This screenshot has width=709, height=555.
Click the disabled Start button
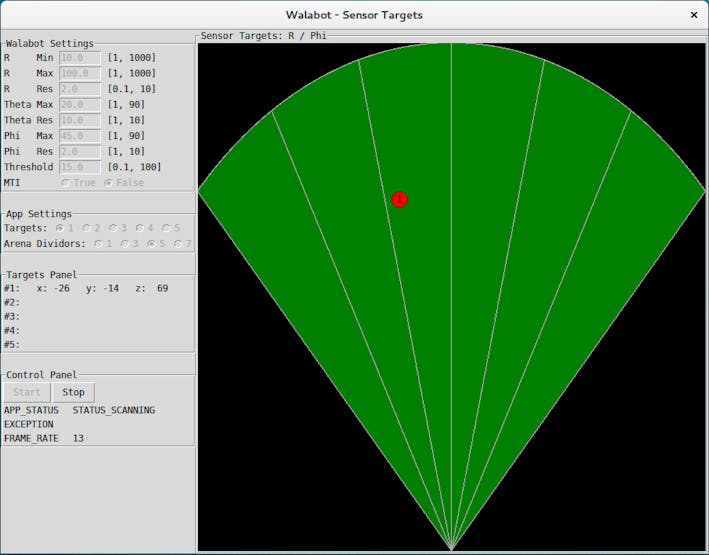[26, 392]
